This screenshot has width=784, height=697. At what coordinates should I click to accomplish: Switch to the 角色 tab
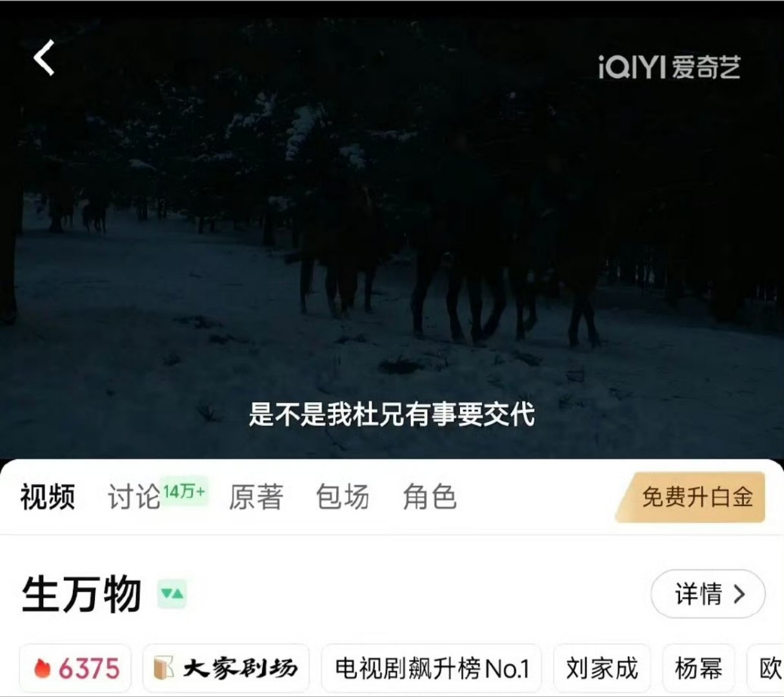(x=430, y=497)
